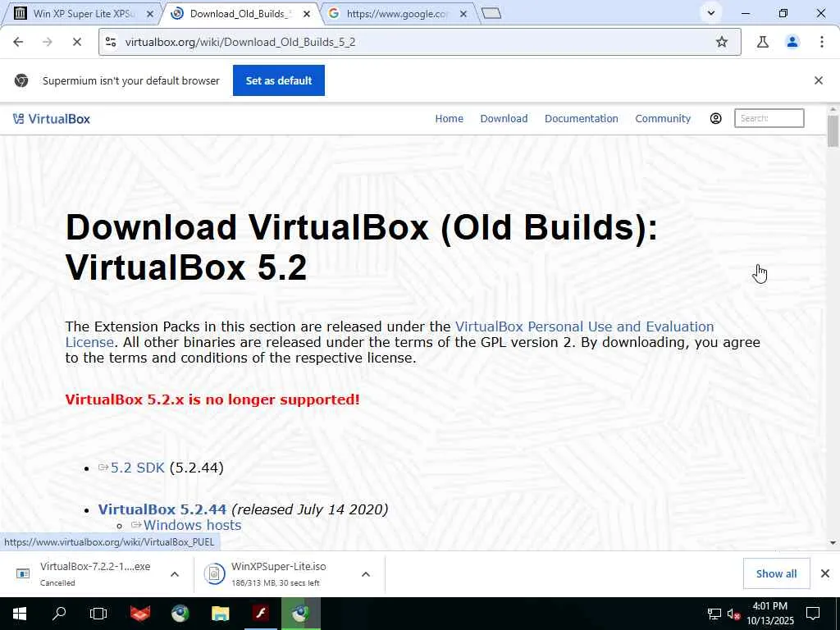Click the VirtualBox exe file icon
Image resolution: width=840 pixels, height=630 pixels.
23,573
